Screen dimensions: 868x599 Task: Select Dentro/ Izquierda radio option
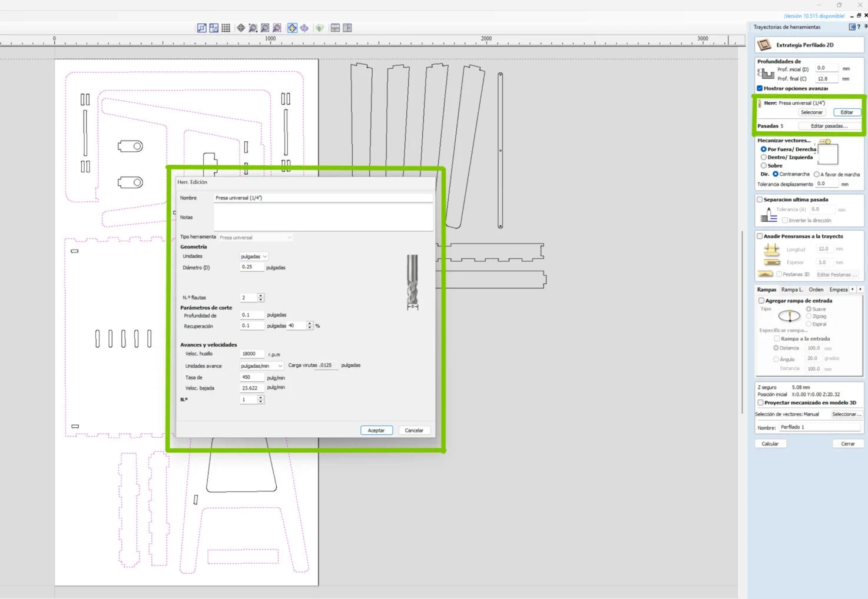tap(763, 157)
